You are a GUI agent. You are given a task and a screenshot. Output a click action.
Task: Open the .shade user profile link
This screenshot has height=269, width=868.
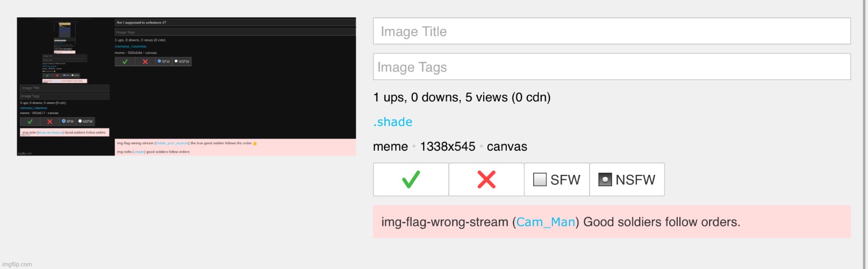coord(393,122)
